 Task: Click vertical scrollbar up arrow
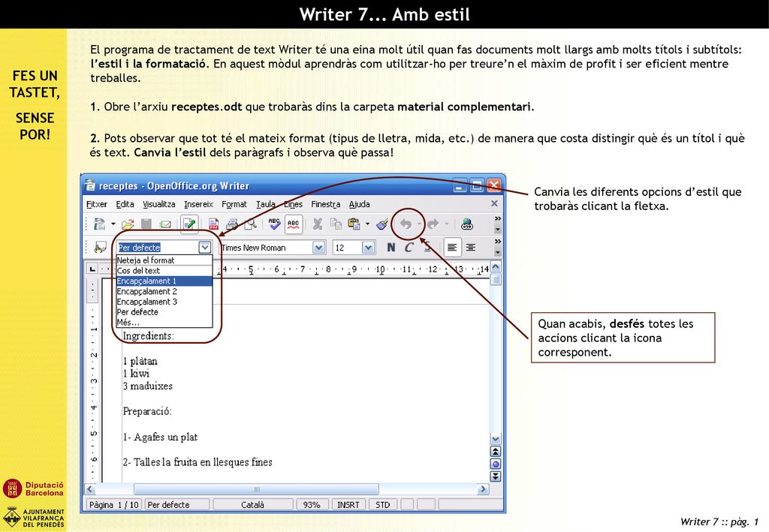pos(496,267)
